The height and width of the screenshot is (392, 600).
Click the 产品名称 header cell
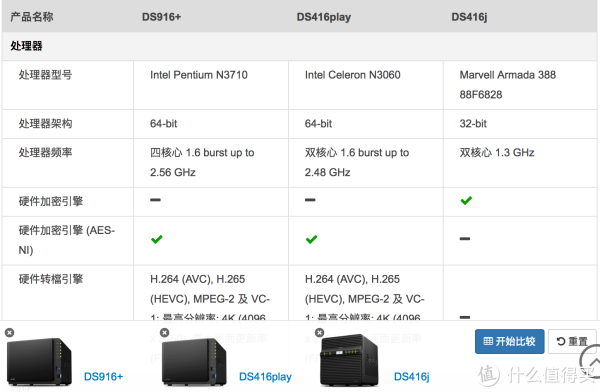click(x=32, y=17)
